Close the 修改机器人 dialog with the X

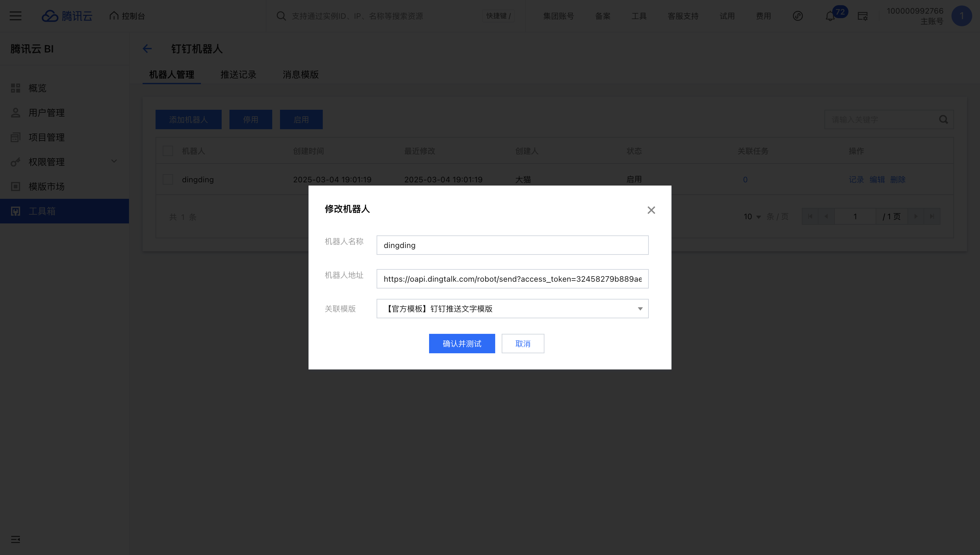point(651,210)
